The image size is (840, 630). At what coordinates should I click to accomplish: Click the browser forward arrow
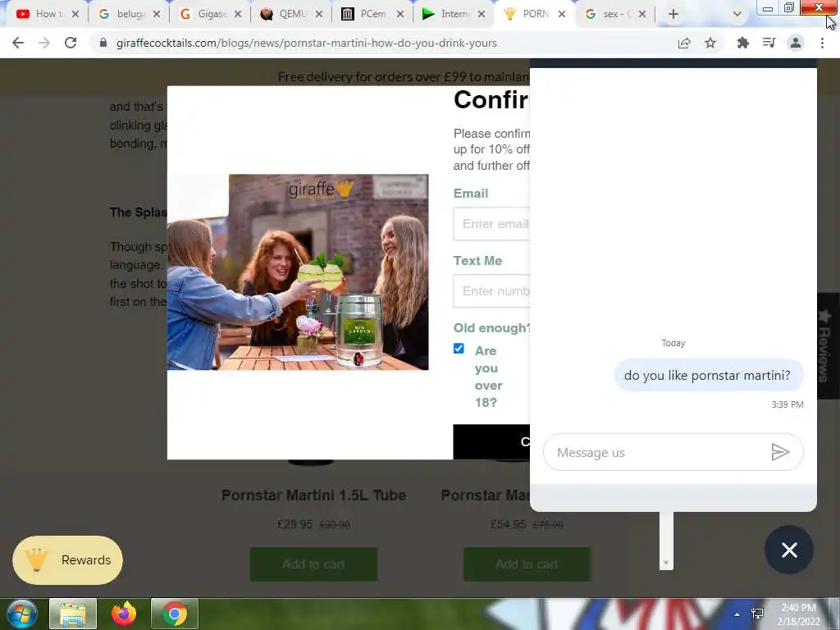(44, 43)
